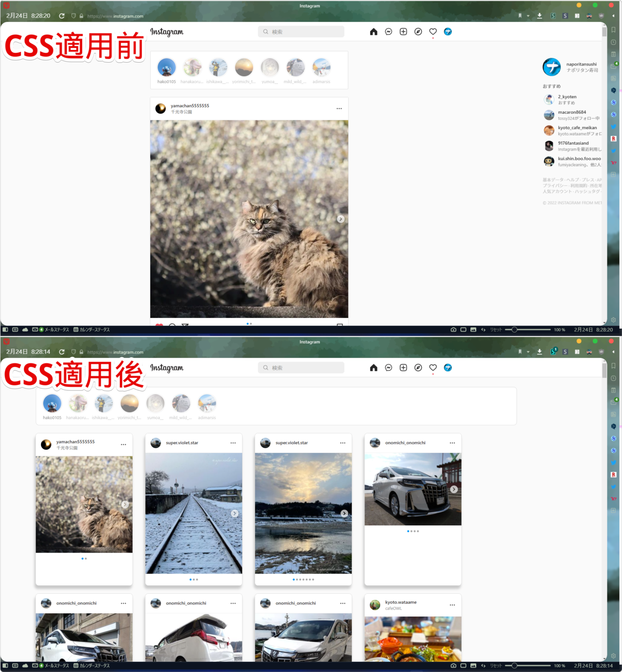Image resolution: width=622 pixels, height=672 pixels.
Task: Open Explore compass icon in bottom window
Action: coord(418,368)
